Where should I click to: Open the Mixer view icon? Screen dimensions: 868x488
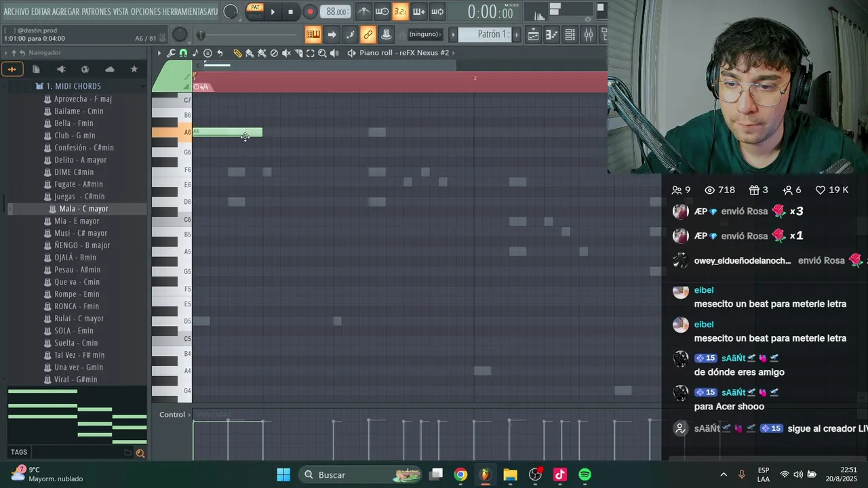tap(588, 35)
